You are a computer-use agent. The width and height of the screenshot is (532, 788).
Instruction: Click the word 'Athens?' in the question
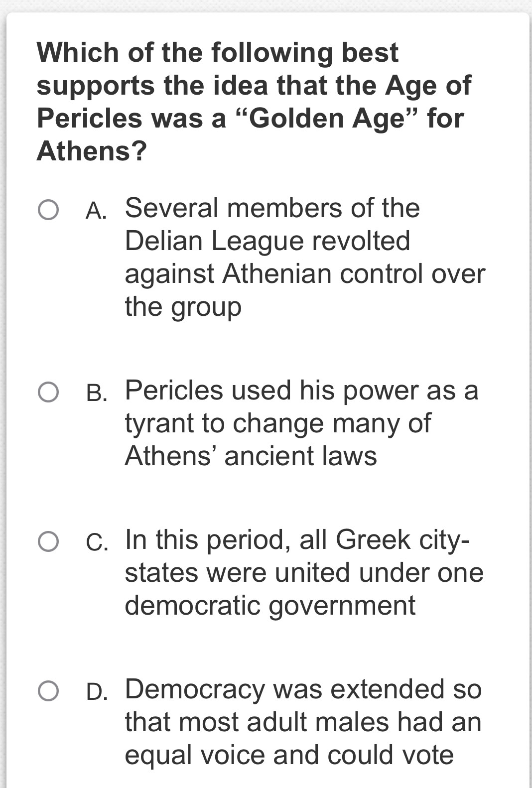[92, 151]
